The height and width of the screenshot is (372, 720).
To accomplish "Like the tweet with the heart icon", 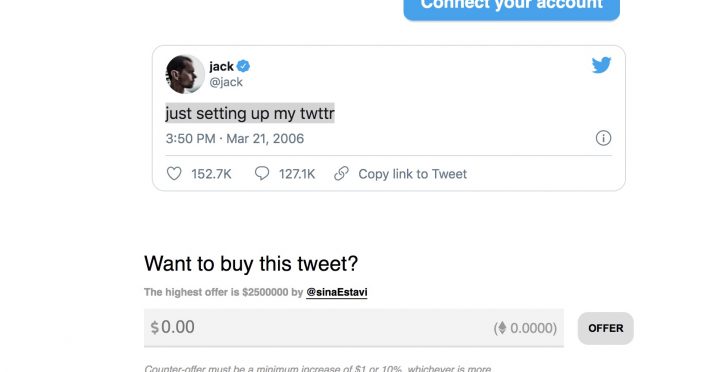I will click(x=174, y=174).
